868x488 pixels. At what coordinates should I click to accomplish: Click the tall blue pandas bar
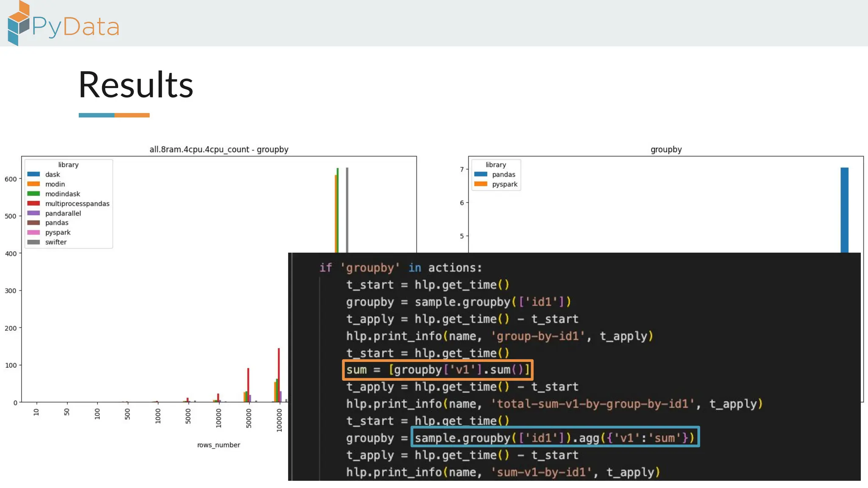[844, 210]
